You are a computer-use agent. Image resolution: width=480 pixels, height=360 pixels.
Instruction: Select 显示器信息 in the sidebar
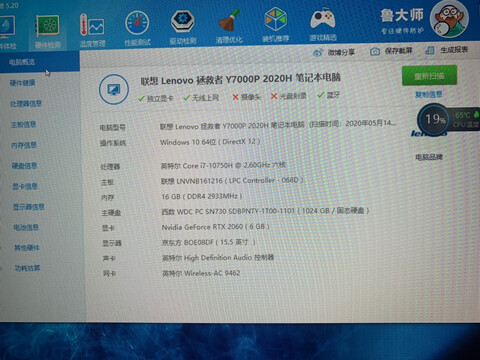[x=29, y=207]
